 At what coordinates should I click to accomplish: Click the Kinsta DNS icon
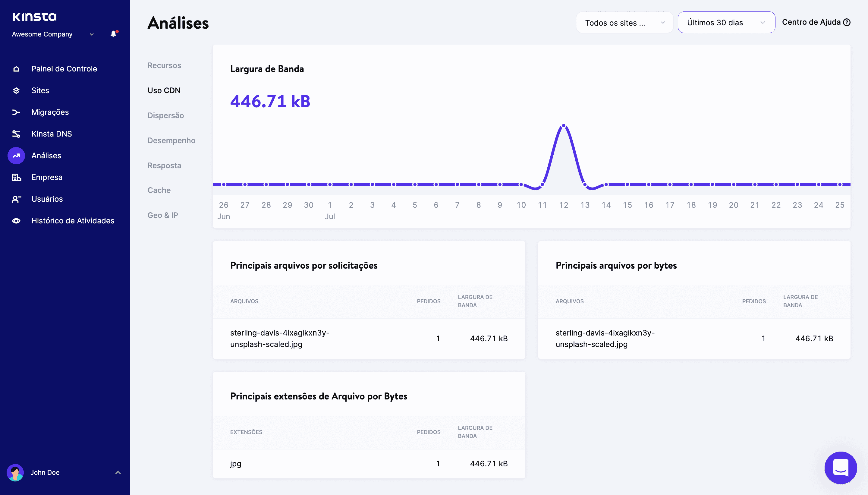tap(16, 134)
